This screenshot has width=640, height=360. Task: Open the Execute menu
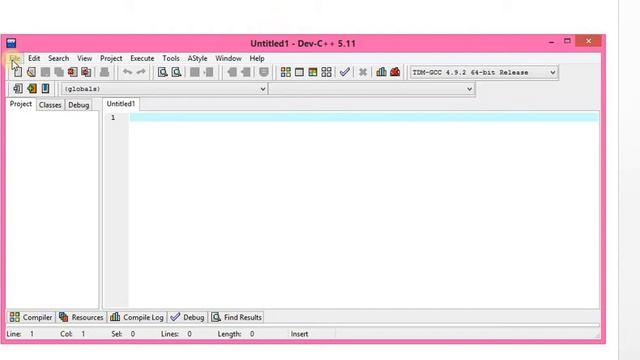point(142,58)
